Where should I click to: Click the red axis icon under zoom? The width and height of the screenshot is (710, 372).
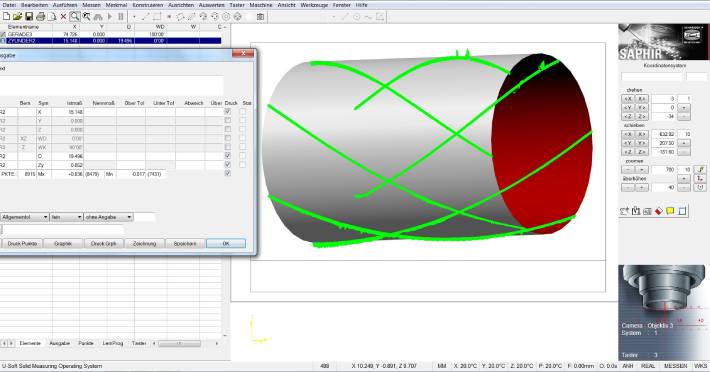coord(700,178)
